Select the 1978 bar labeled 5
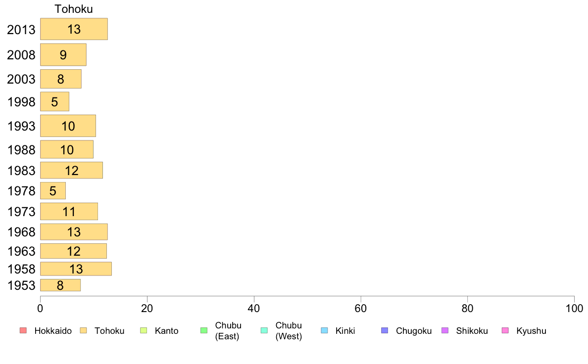 (53, 191)
